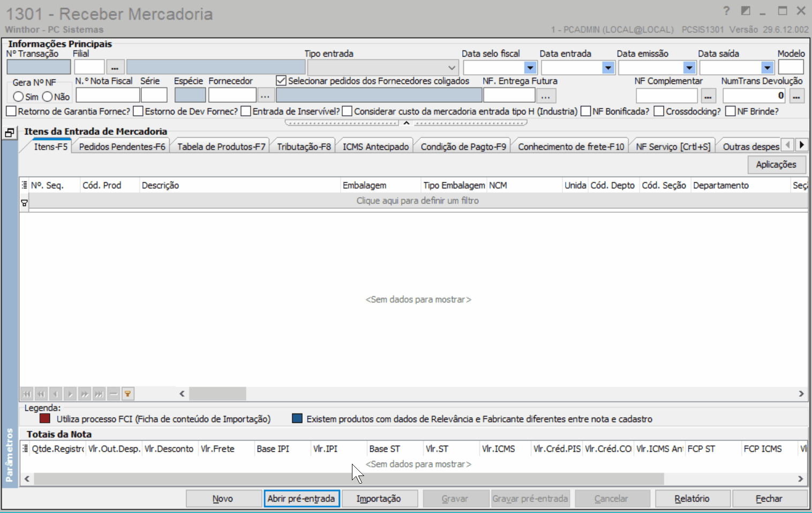Click the filter row 'Clique aqui para definir um filtro'
The height and width of the screenshot is (513, 812).
point(418,201)
